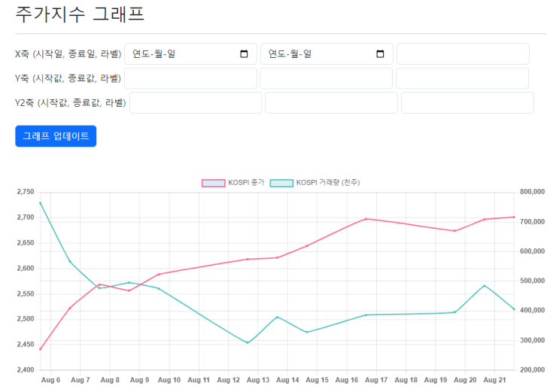Focus the Y2-axis start value input

point(196,103)
